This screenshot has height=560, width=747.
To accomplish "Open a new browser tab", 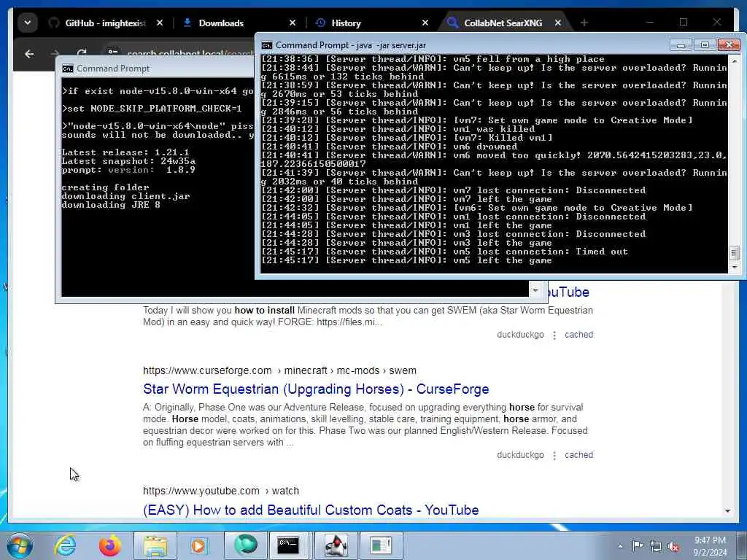I will click(x=584, y=23).
